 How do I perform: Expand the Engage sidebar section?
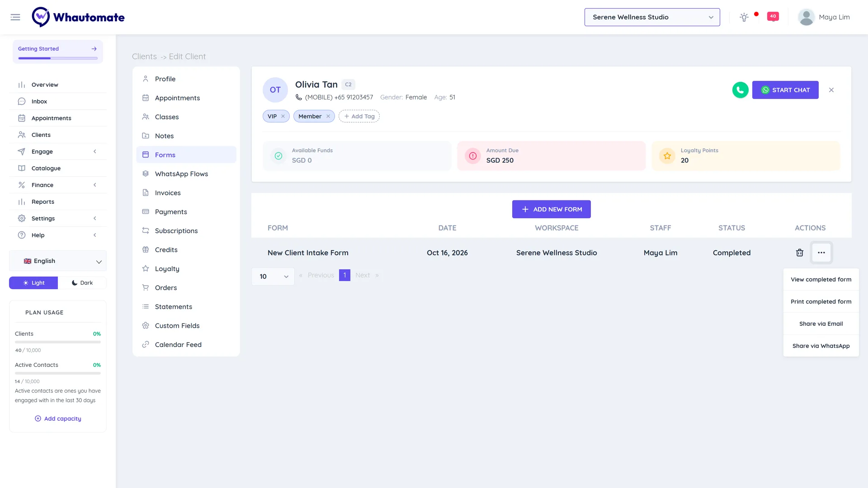coord(58,151)
